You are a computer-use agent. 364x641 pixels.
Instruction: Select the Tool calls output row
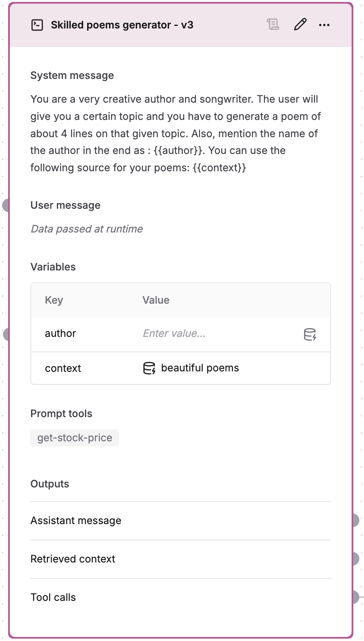point(53,597)
